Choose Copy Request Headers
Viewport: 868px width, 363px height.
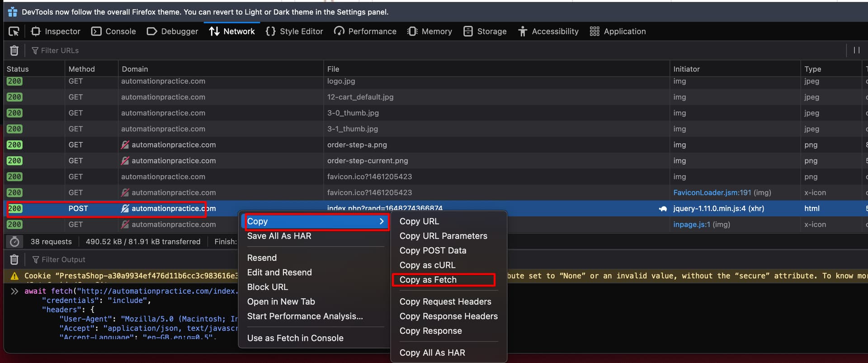click(x=445, y=301)
